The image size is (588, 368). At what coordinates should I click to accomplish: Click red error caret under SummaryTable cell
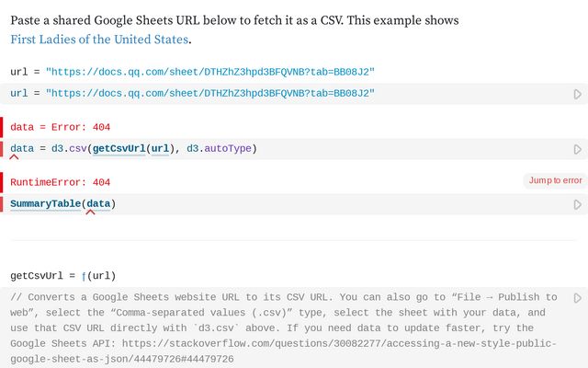coord(90,213)
